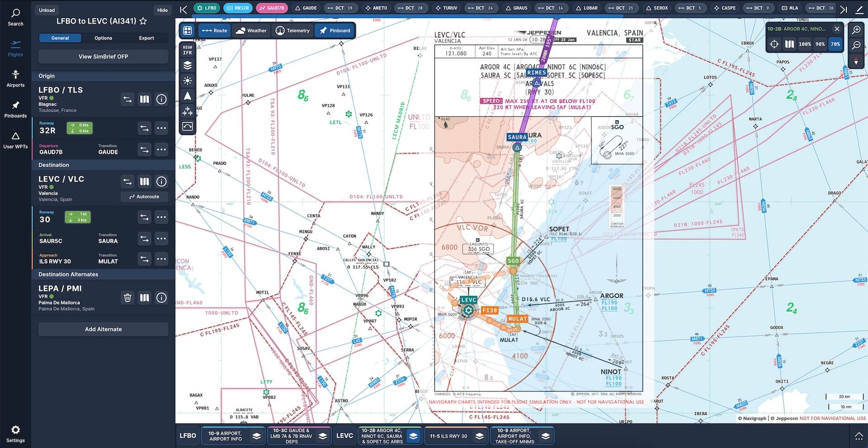The image size is (868, 448).
Task: Open more options for arrival SAUR5C
Action: [161, 238]
